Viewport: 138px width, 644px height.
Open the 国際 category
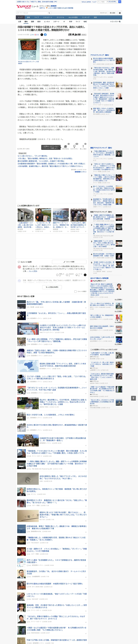pyautogui.click(x=32, y=21)
